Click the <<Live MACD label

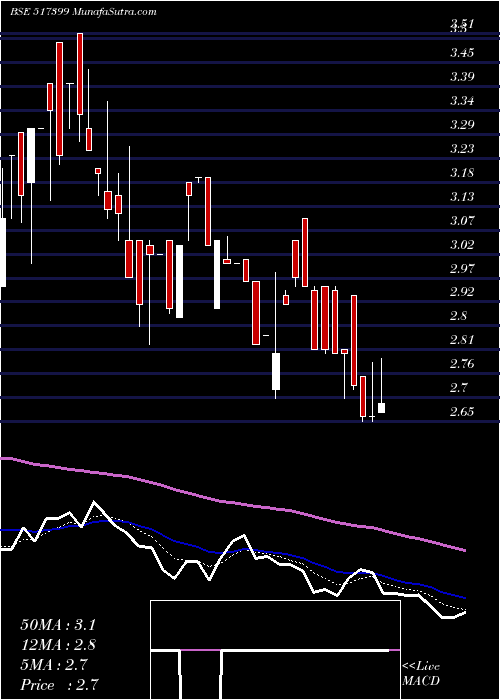421,674
